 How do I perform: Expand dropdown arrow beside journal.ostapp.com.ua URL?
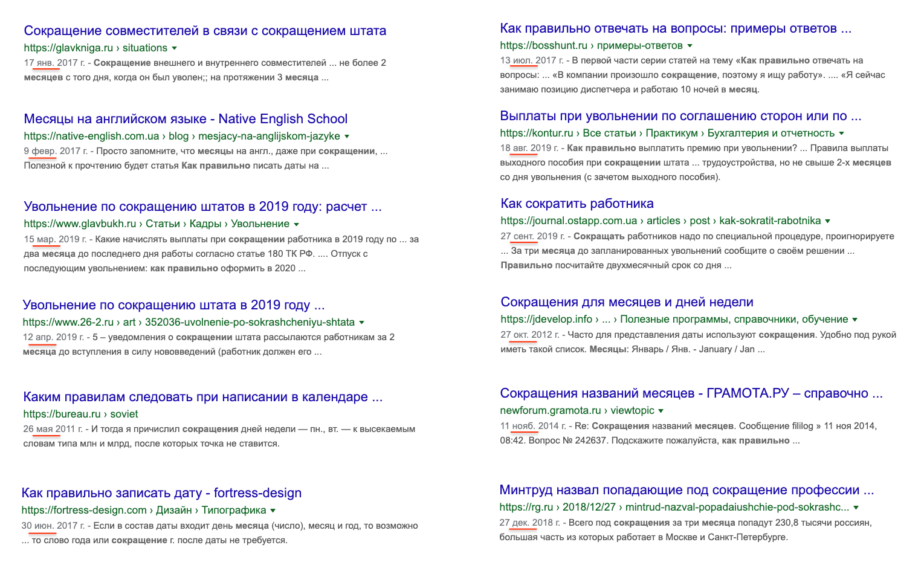[827, 221]
